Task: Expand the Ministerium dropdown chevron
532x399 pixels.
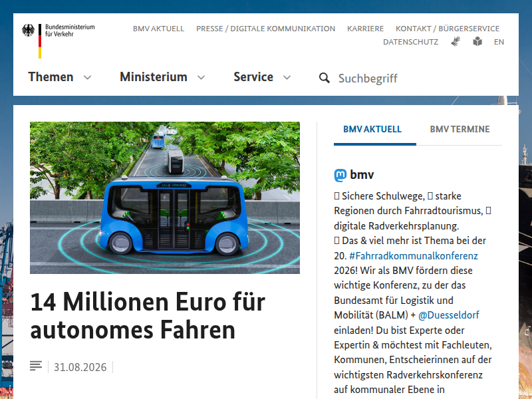Action: [201, 78]
